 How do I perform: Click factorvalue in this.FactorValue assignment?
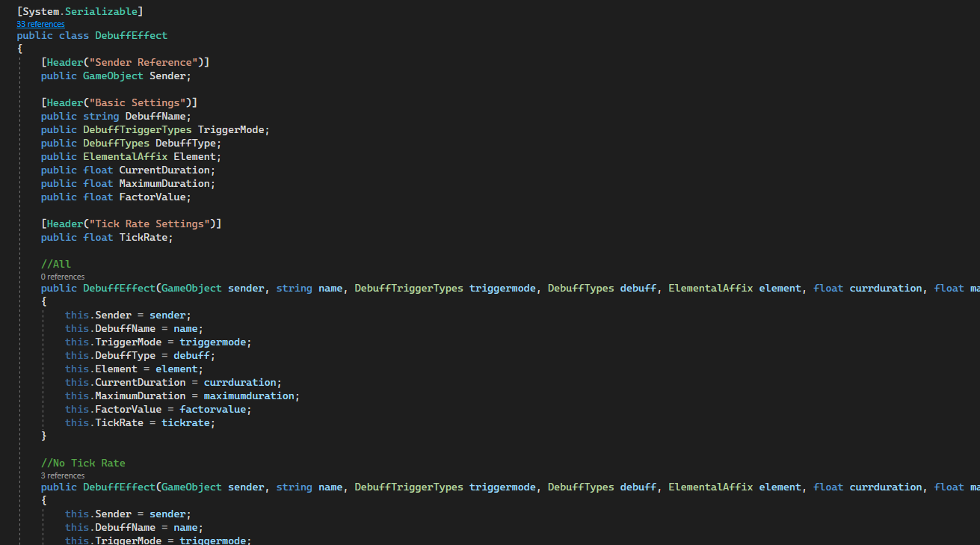click(213, 410)
